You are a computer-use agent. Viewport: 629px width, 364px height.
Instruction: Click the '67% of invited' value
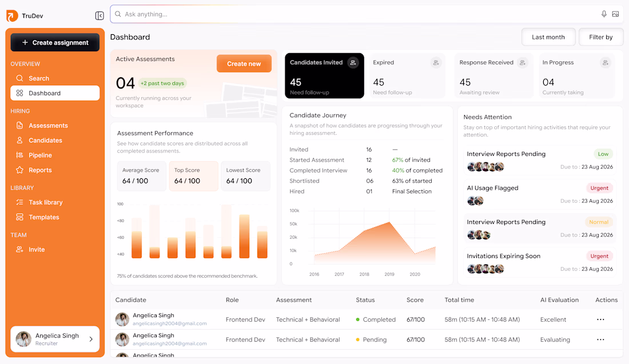411,160
